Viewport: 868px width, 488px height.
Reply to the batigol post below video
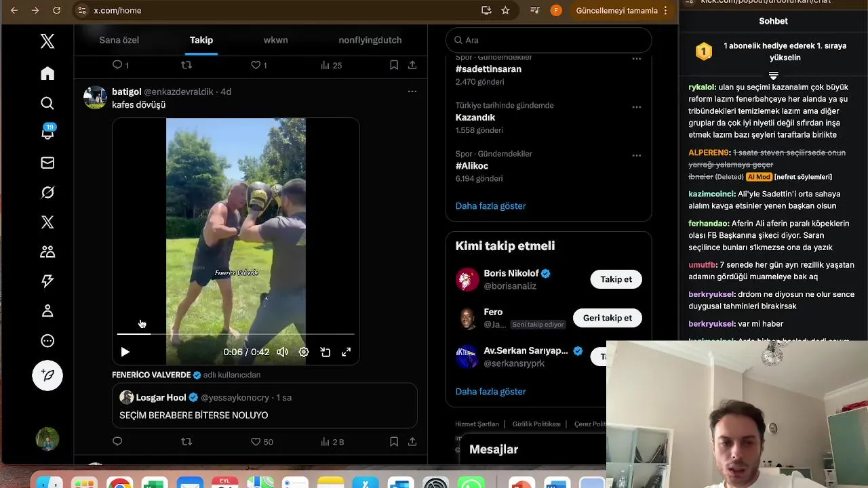(117, 441)
